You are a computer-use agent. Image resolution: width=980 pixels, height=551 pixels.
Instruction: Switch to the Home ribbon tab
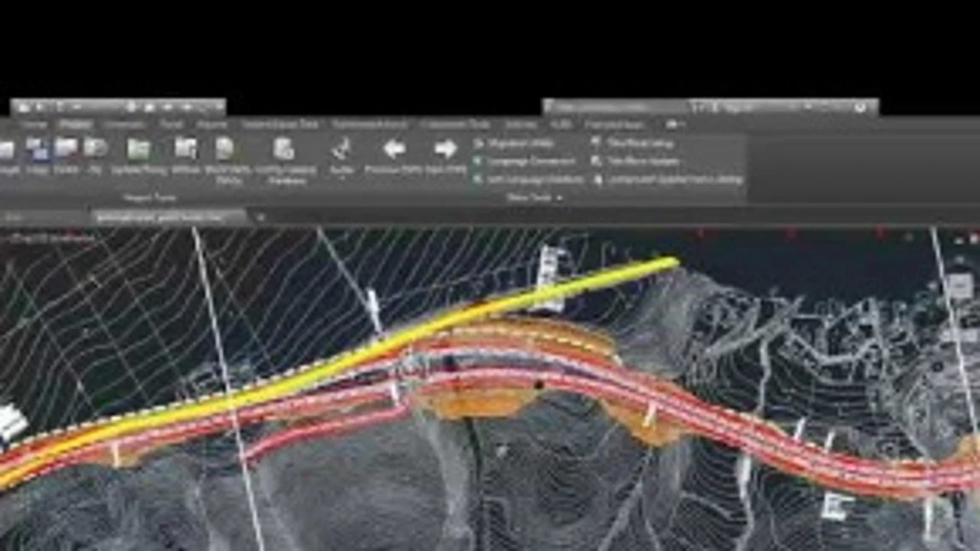33,124
